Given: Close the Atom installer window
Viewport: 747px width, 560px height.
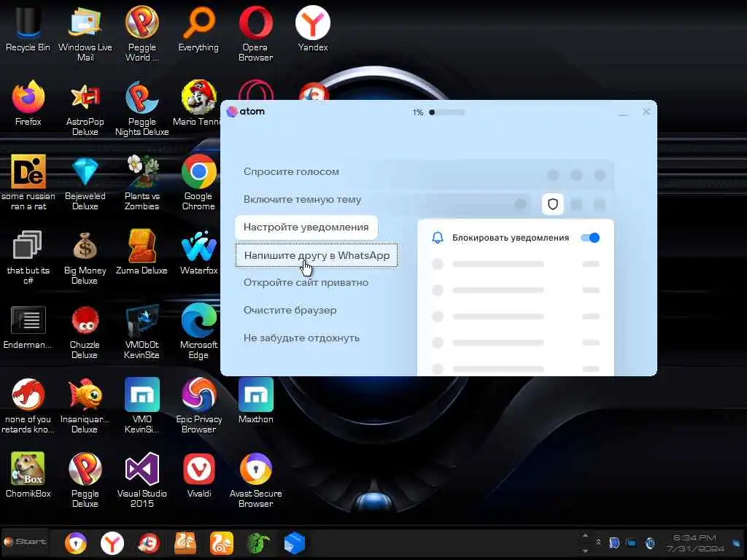Looking at the screenshot, I should point(646,112).
